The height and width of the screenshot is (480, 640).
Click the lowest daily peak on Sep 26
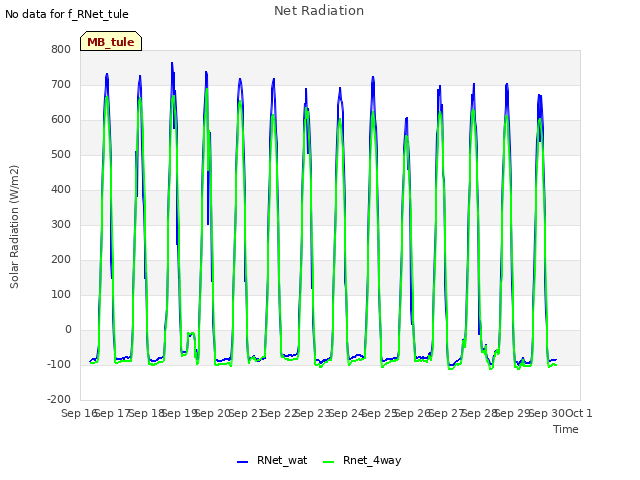[407, 118]
